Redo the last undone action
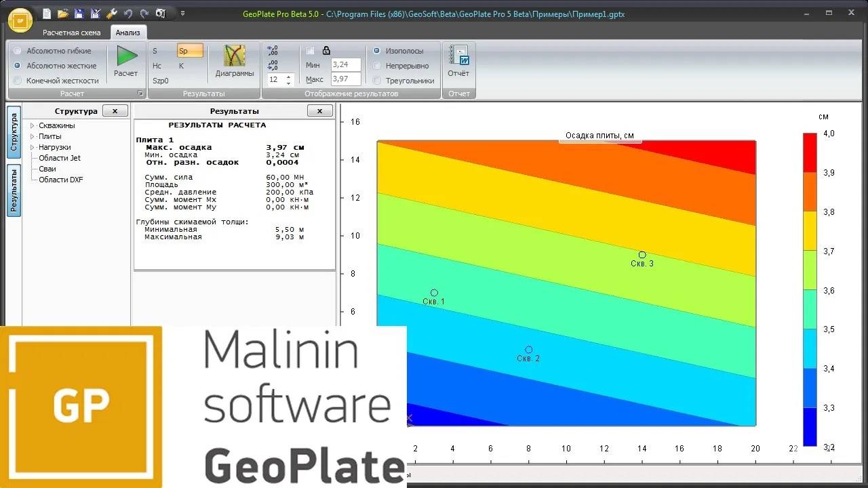This screenshot has height=488, width=868. tap(144, 14)
